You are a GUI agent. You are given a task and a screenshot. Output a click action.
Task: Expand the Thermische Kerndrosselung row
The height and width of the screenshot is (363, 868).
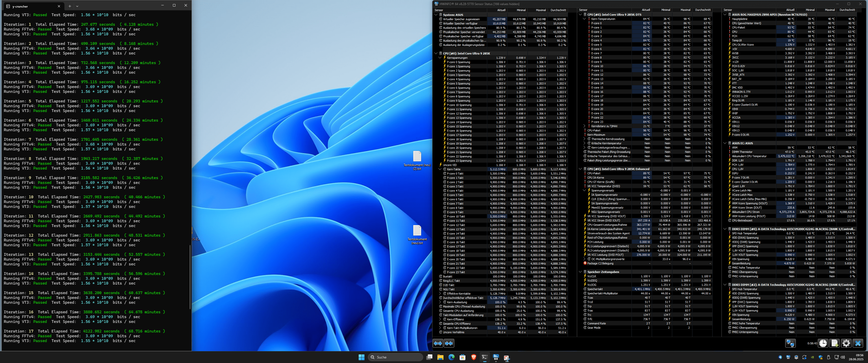pos(584,139)
